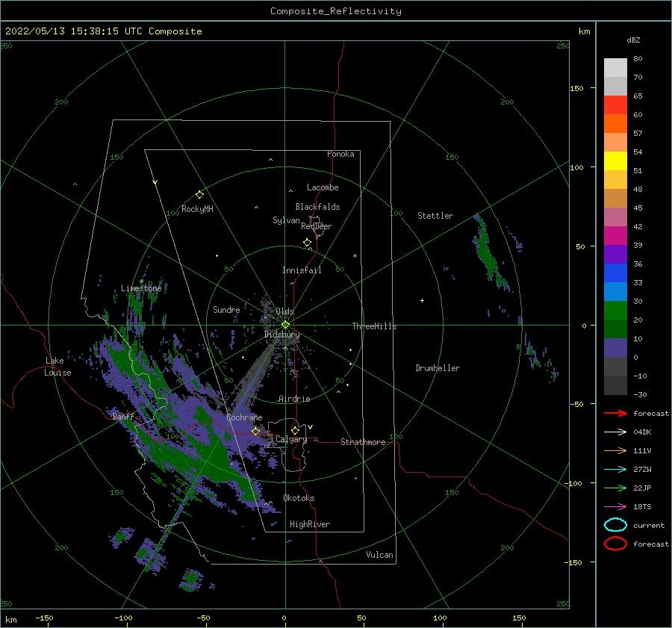This screenshot has height=628, width=672.
Task: Click the magenta swatch in the dBZ scale
Action: (x=615, y=235)
